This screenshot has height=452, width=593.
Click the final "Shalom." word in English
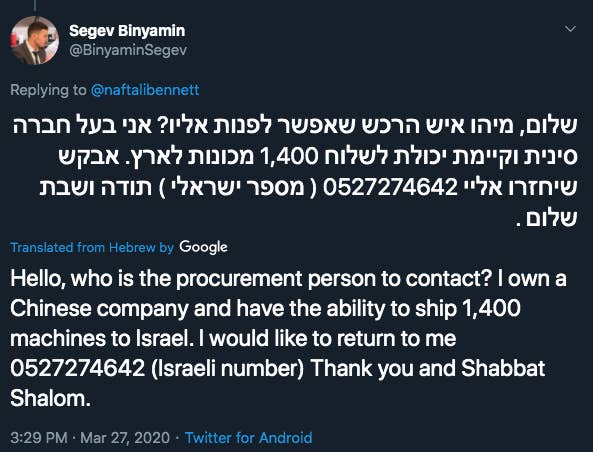[x=51, y=398]
